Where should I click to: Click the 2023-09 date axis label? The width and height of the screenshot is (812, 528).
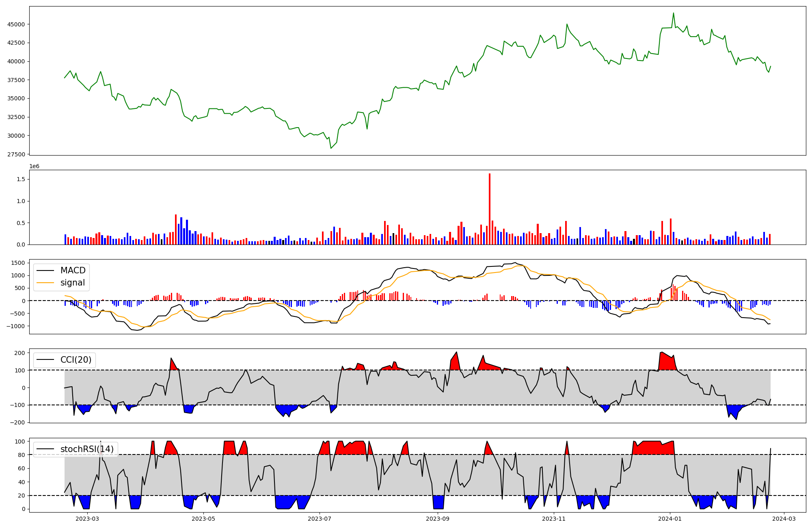coord(438,519)
